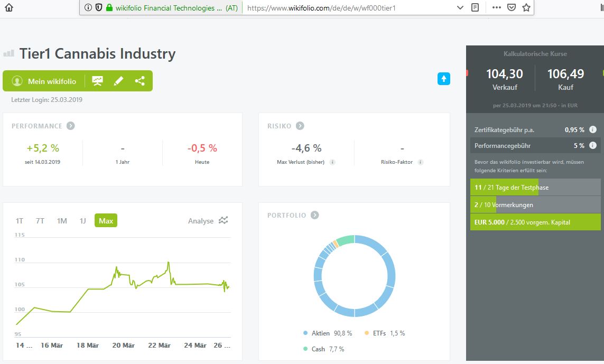This screenshot has height=364, width=604.
Task: Open info icon next to Zertifikategebühr p.a.
Action: [x=593, y=129]
